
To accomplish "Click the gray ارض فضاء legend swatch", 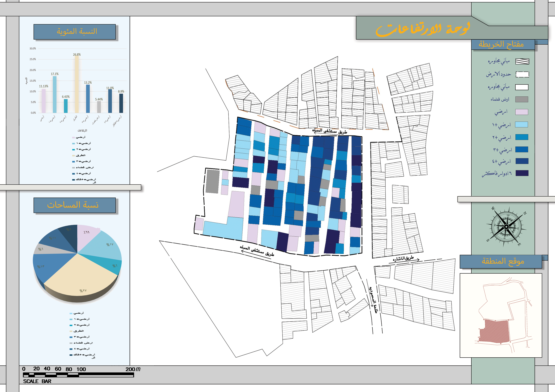I will tap(522, 99).
